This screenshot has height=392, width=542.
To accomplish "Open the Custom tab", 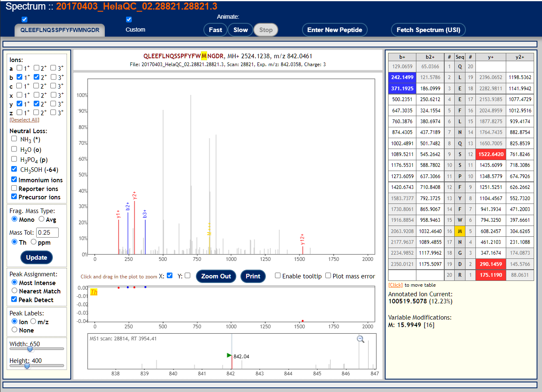I will (136, 30).
